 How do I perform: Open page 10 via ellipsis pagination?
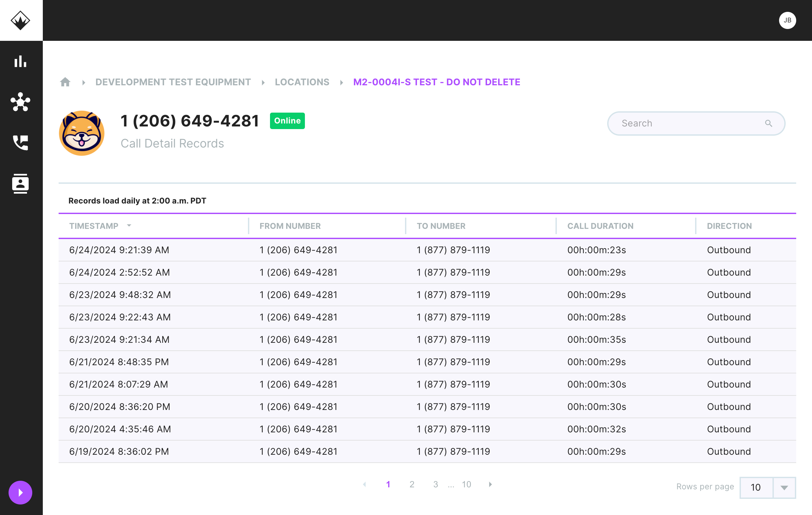tap(466, 484)
